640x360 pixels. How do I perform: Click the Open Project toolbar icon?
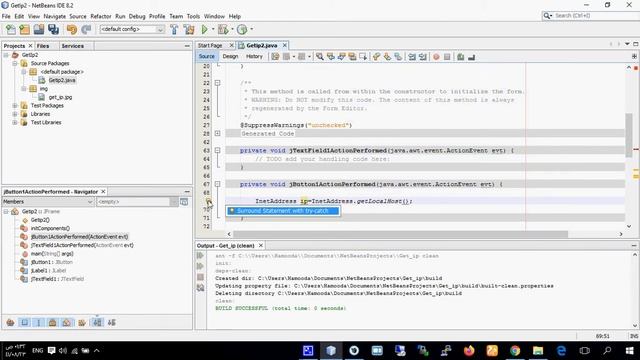point(39,29)
